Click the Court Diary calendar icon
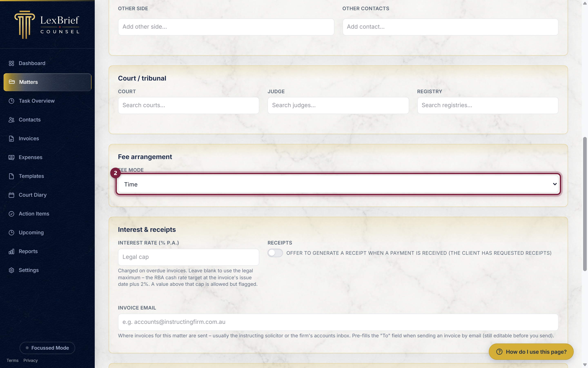This screenshot has height=368, width=588. click(11, 195)
